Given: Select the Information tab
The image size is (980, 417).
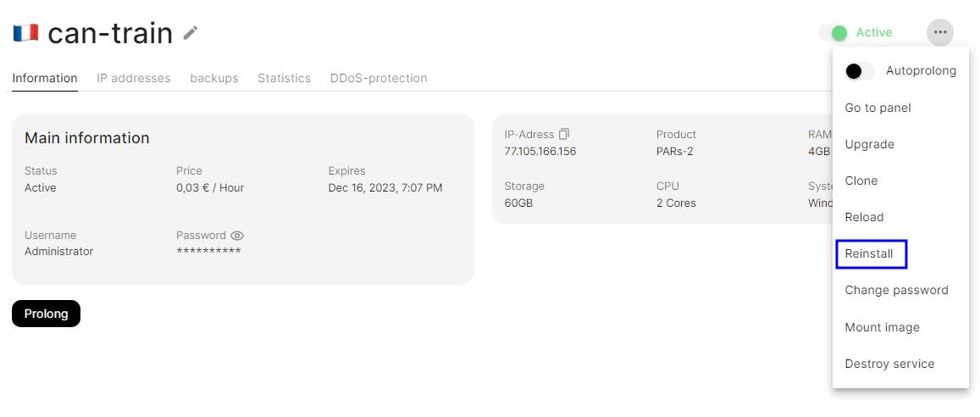Looking at the screenshot, I should (45, 78).
